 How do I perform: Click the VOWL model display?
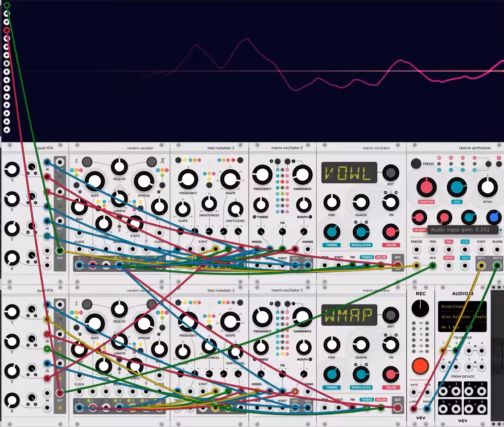click(349, 172)
